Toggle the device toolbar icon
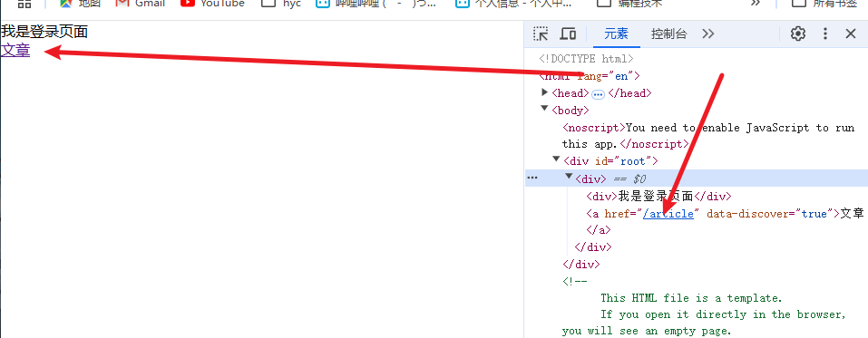 click(x=568, y=34)
